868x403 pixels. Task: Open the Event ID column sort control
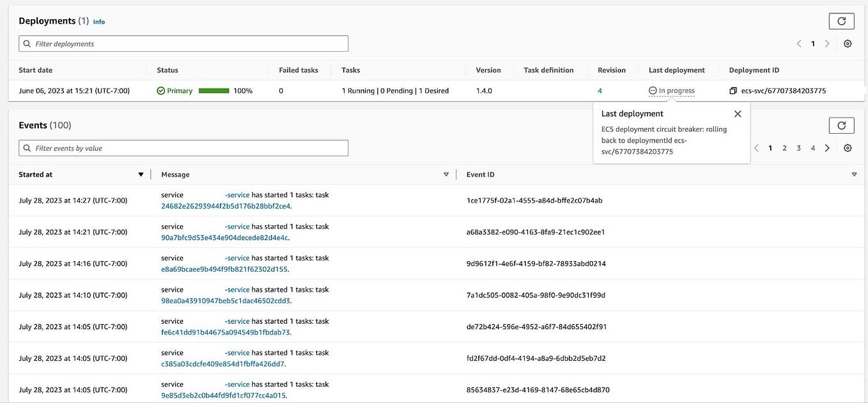point(854,173)
